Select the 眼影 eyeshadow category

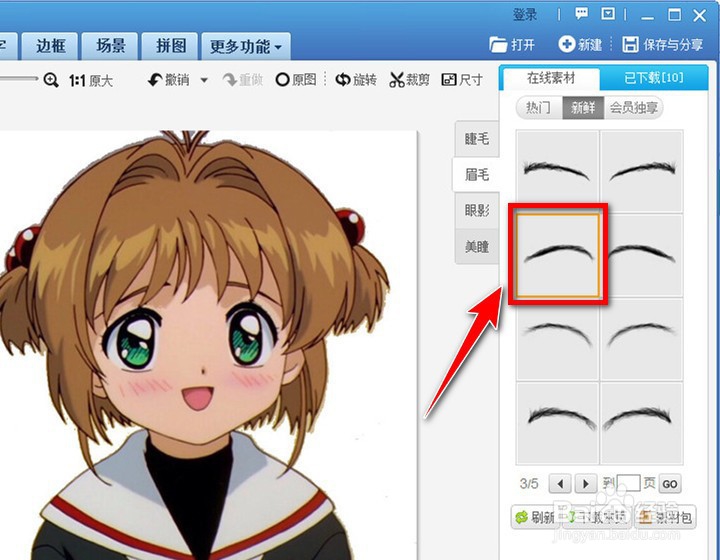(x=477, y=211)
